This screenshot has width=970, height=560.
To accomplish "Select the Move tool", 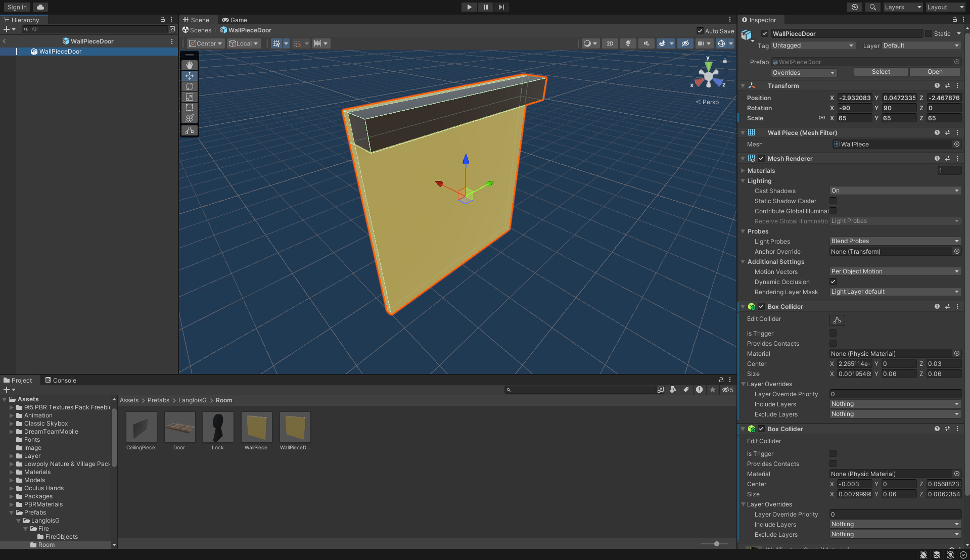I will tap(189, 76).
